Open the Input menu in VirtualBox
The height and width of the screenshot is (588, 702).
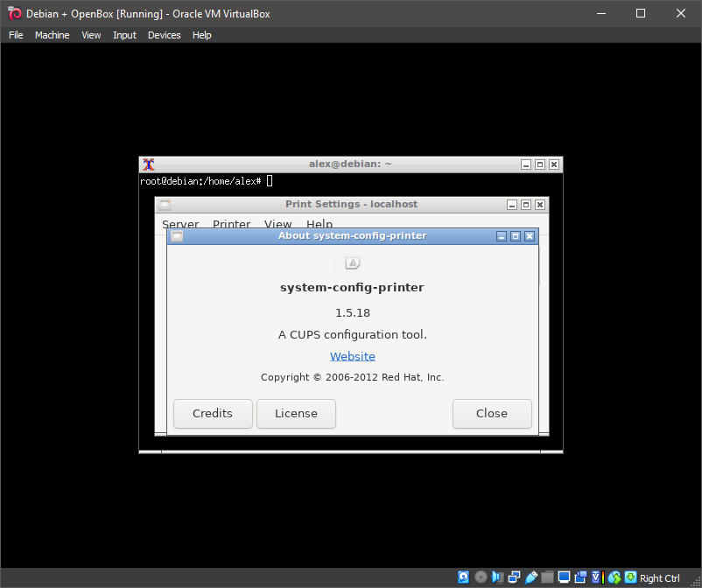[x=124, y=35]
